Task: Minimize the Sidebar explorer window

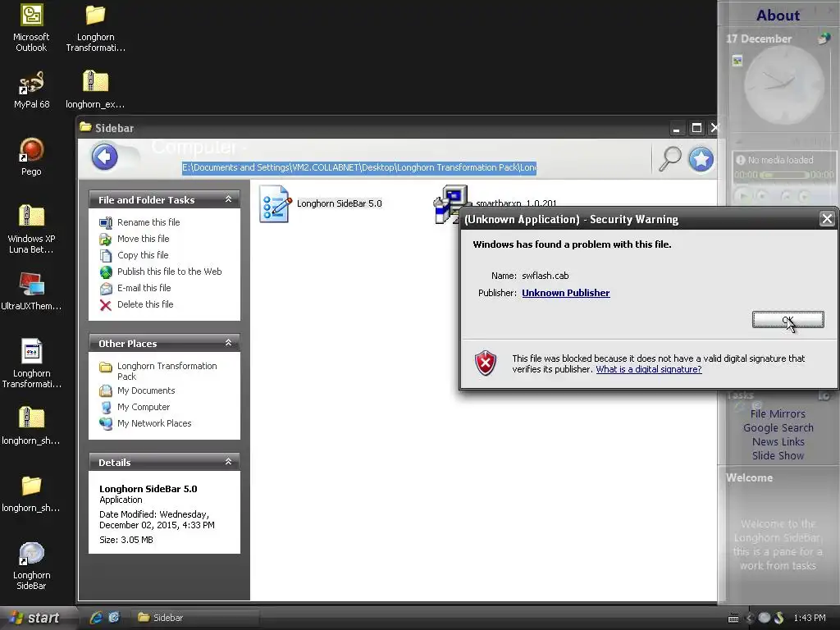Action: (x=677, y=129)
